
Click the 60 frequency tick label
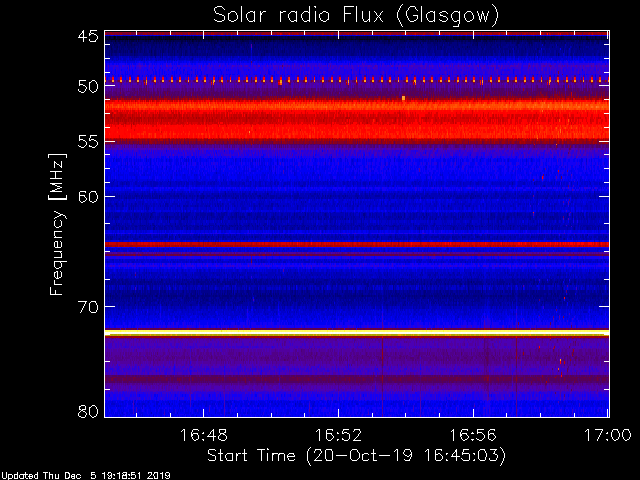pyautogui.click(x=88, y=196)
